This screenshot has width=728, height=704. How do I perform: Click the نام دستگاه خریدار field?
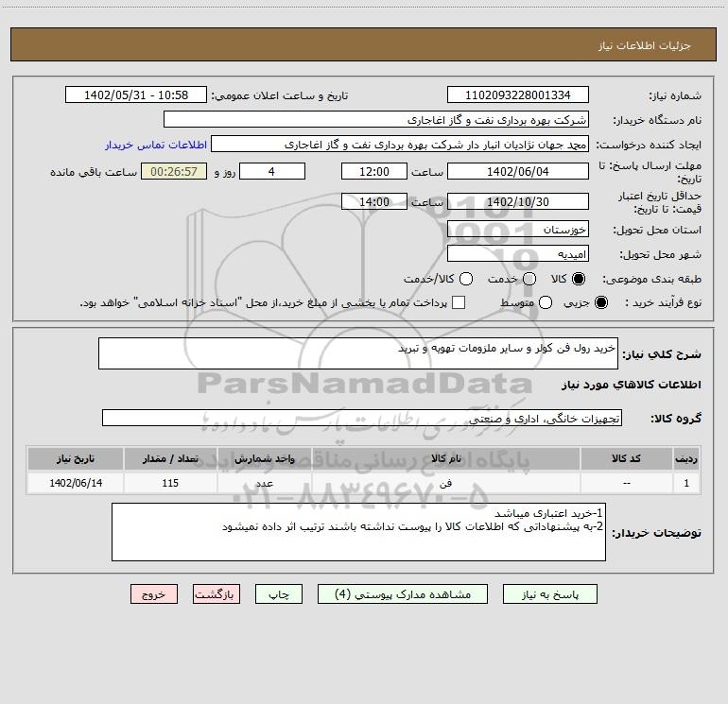pos(376,119)
